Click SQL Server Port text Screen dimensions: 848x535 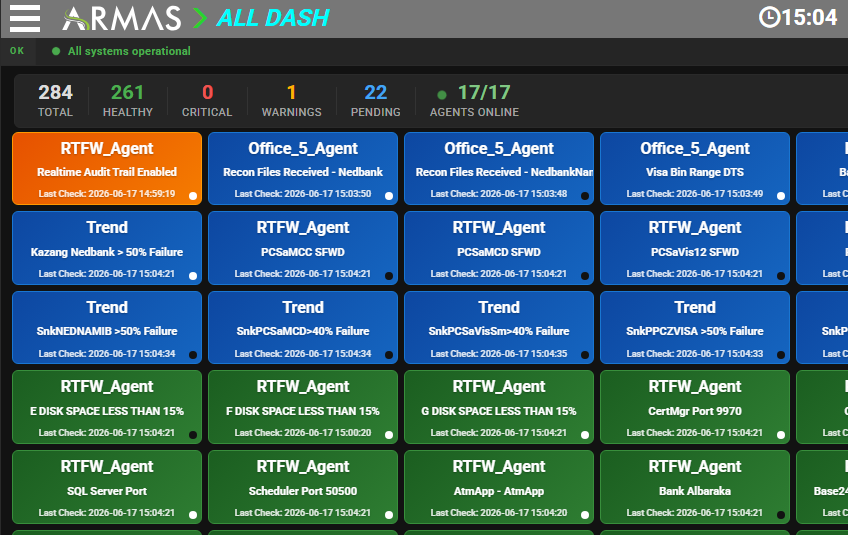pos(107,491)
